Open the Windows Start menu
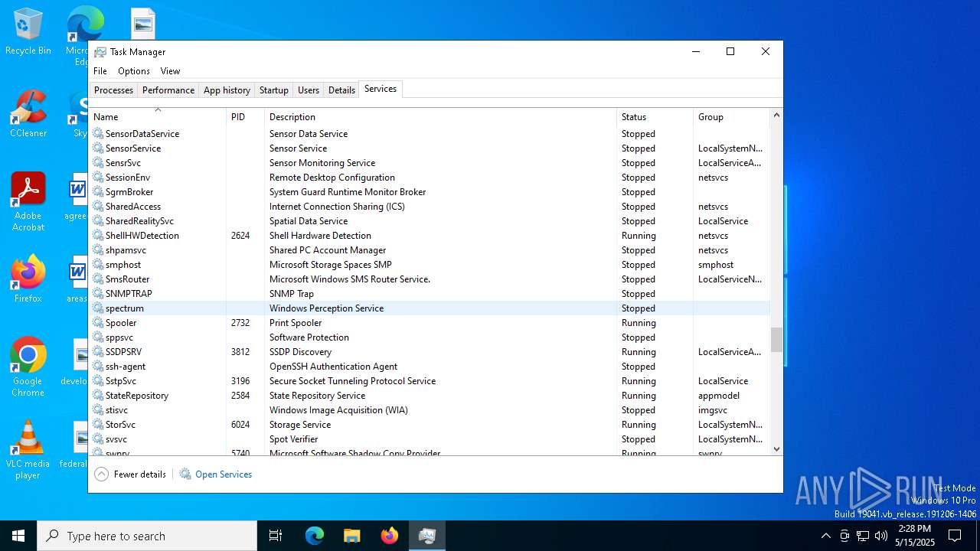The height and width of the screenshot is (551, 980). click(x=18, y=536)
